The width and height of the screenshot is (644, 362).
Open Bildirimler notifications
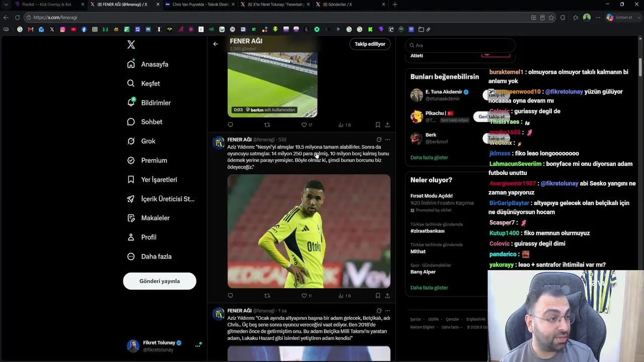pyautogui.click(x=149, y=103)
